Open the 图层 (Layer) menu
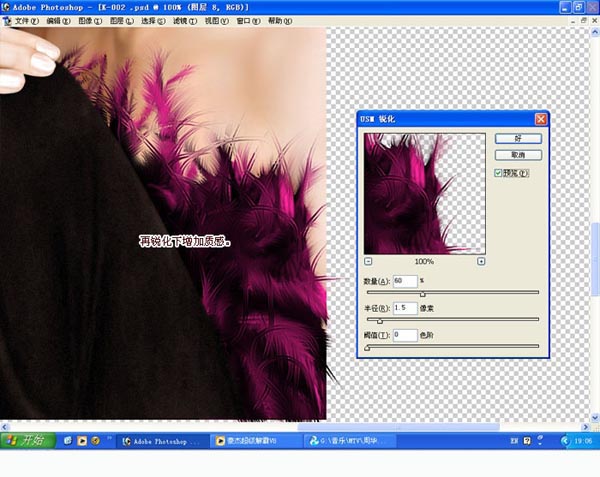Viewport: 600px width, 477px height. [122, 21]
